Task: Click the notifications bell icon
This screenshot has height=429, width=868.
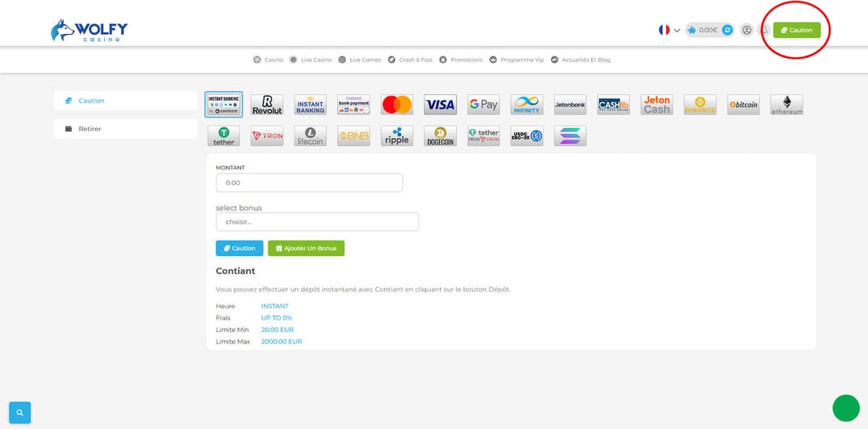Action: pyautogui.click(x=763, y=30)
